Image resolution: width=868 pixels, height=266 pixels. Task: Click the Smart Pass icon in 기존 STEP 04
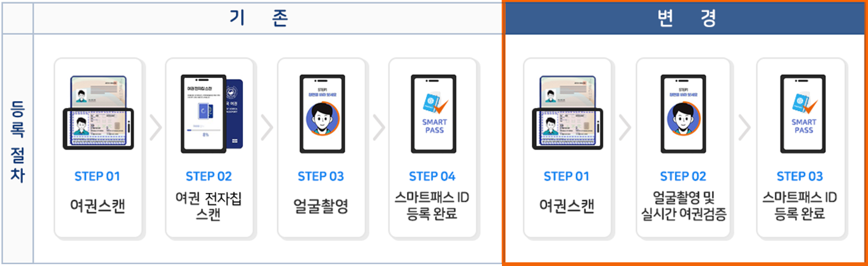click(432, 113)
